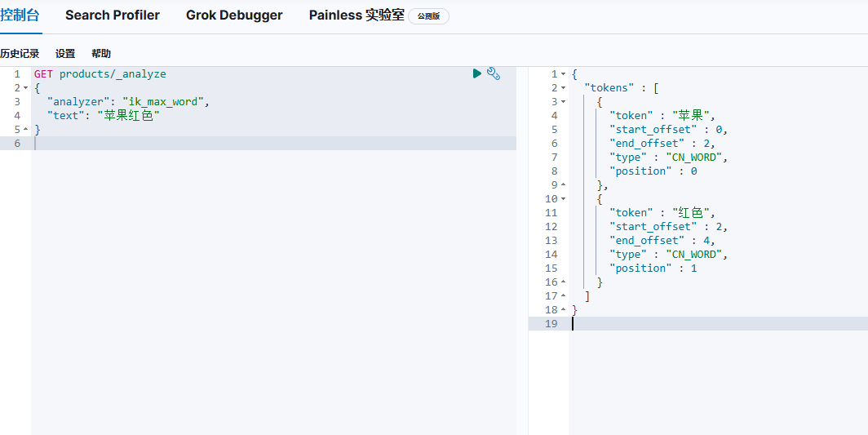The width and height of the screenshot is (868, 435).
Task: Place cursor on empty request line 6
Action: pos(245,144)
